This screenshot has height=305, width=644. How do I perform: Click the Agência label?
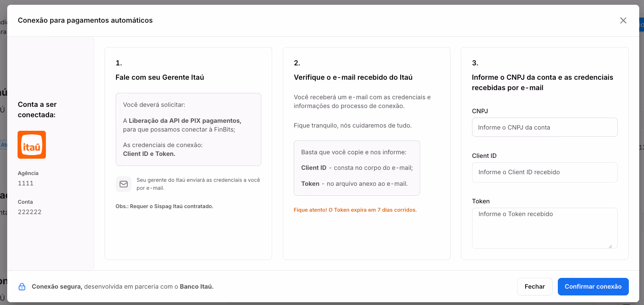(x=28, y=173)
